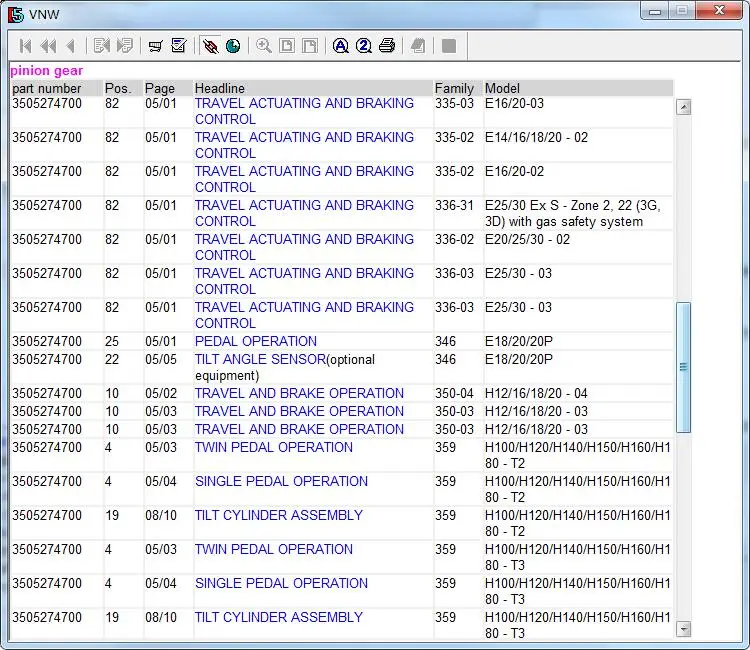Image resolution: width=750 pixels, height=650 pixels.
Task: Open TWIN PEDAL OPERATION link for T3 model
Action: point(274,549)
